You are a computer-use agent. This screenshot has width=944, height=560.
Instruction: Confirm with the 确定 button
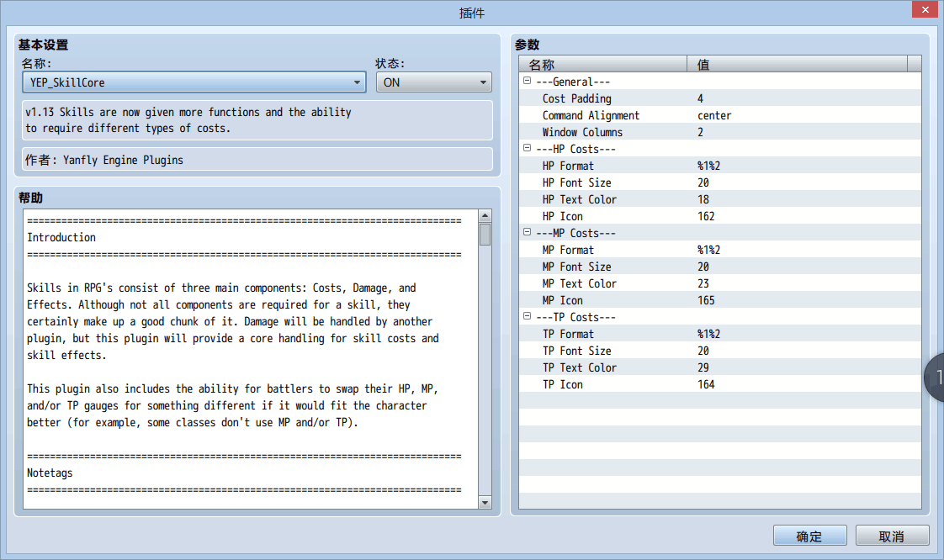[x=809, y=536]
